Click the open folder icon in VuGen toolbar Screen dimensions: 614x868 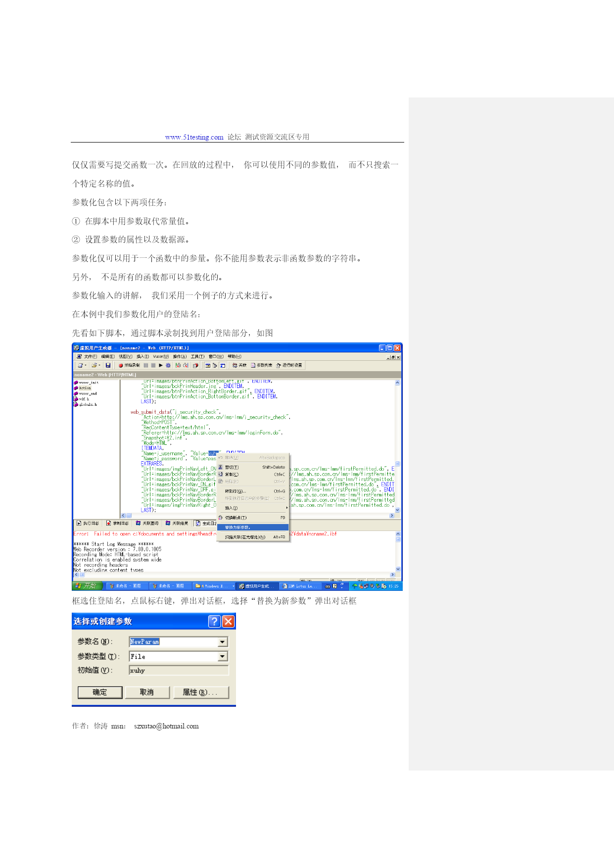[x=94, y=365]
